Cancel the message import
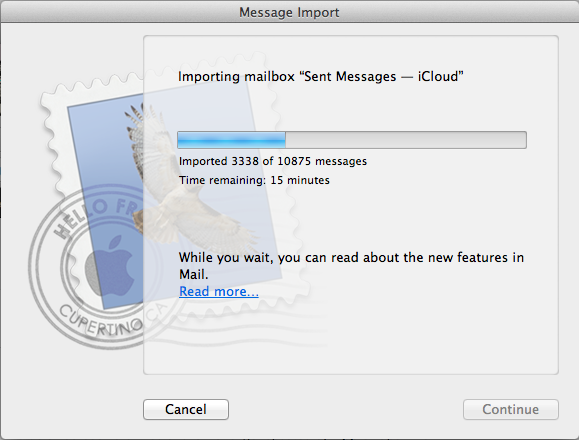Viewport: 579px width, 440px height. point(186,409)
